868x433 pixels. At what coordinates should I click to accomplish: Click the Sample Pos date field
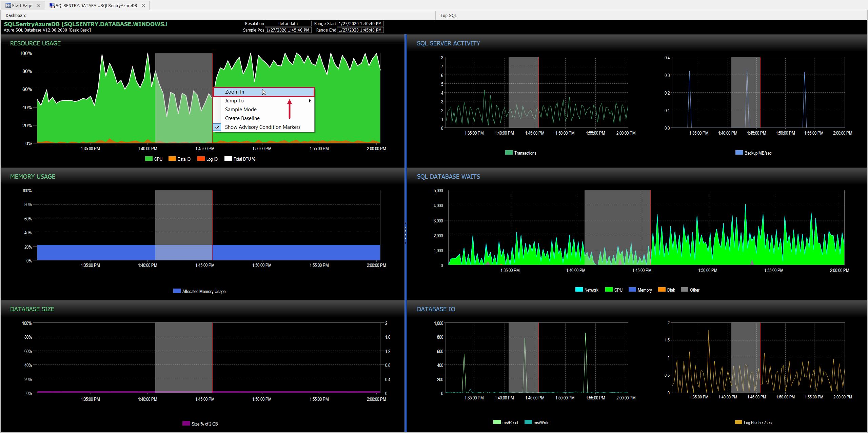coord(288,30)
